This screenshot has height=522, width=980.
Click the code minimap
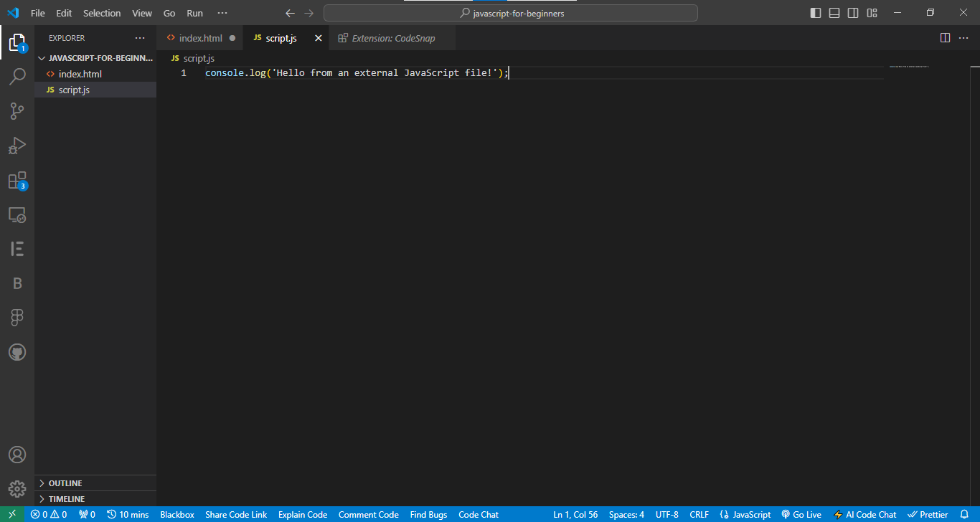point(909,67)
